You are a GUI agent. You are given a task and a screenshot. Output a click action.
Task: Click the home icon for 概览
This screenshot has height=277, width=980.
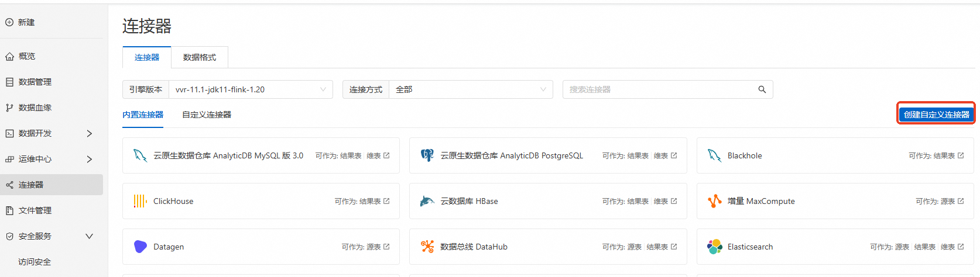coord(9,56)
